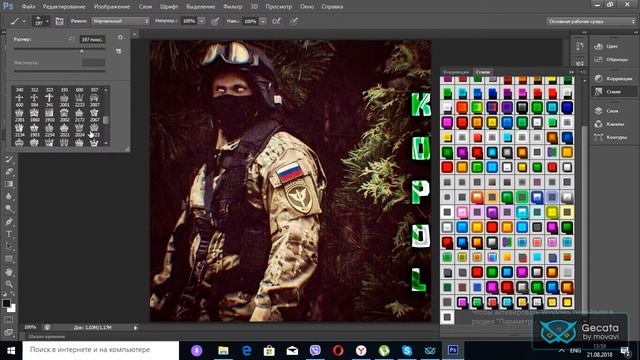The image size is (640, 360).
Task: Reset brush to original size icon
Action: [x=71, y=39]
